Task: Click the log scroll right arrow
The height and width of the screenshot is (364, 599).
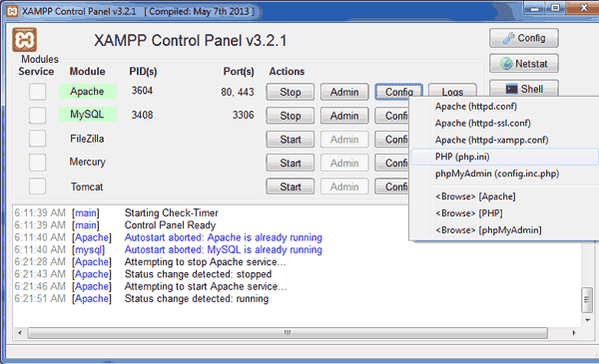Action: (x=574, y=333)
